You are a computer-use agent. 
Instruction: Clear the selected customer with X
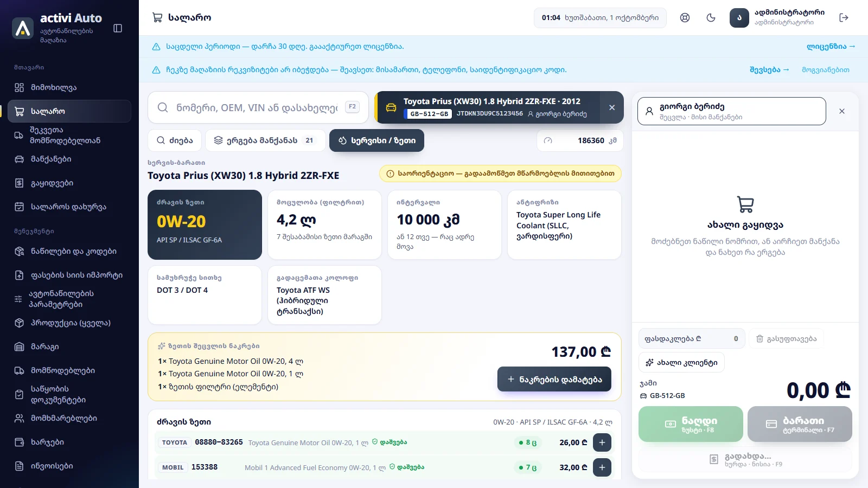(x=842, y=111)
